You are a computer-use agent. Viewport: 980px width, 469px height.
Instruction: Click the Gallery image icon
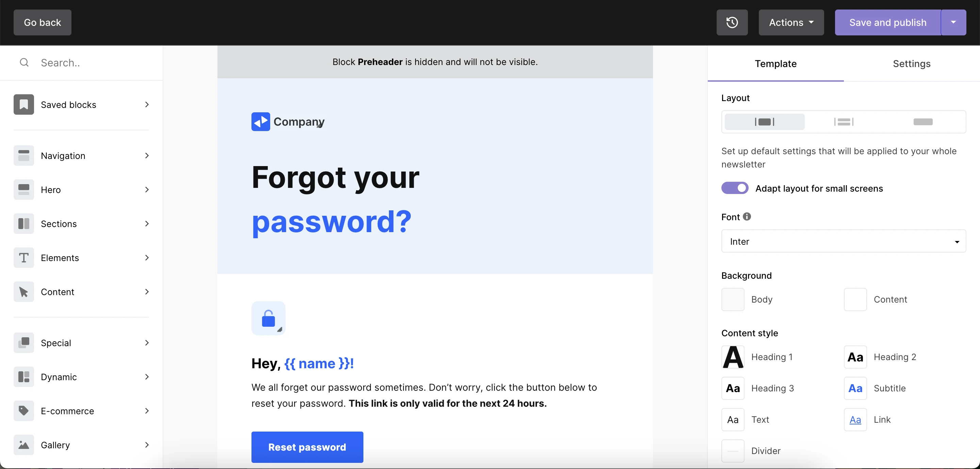point(23,445)
